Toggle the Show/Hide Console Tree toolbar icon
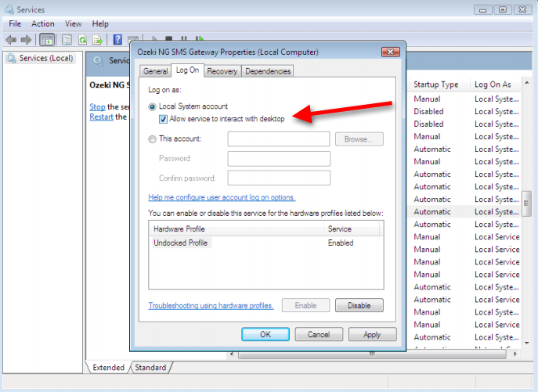538x392 pixels. 47,40
